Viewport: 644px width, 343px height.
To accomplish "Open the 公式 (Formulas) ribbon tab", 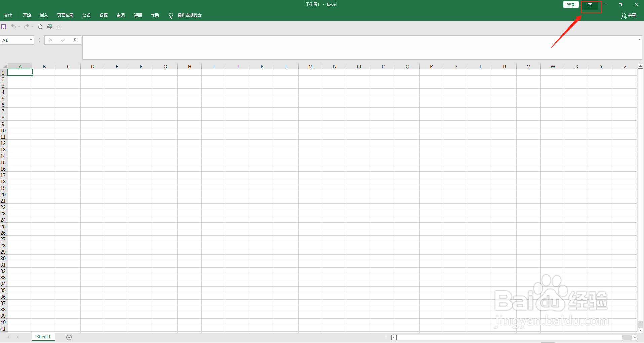I will tap(86, 15).
